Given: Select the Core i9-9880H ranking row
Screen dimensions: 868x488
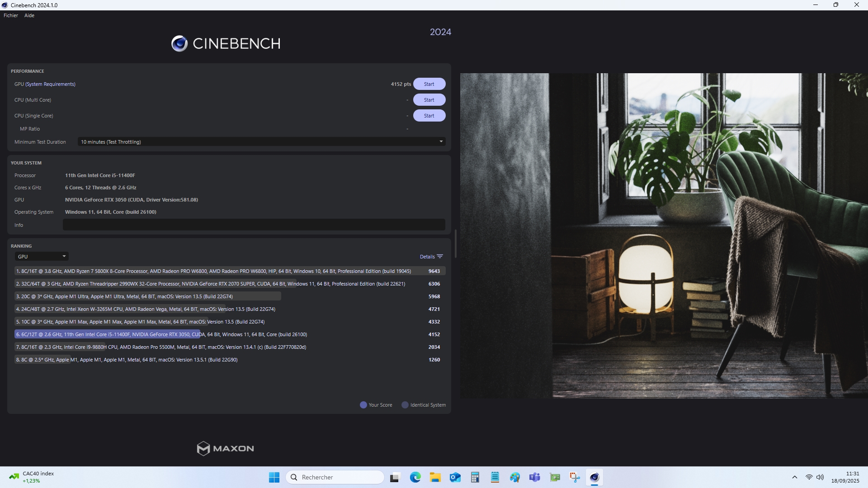Looking at the screenshot, I should click(230, 347).
